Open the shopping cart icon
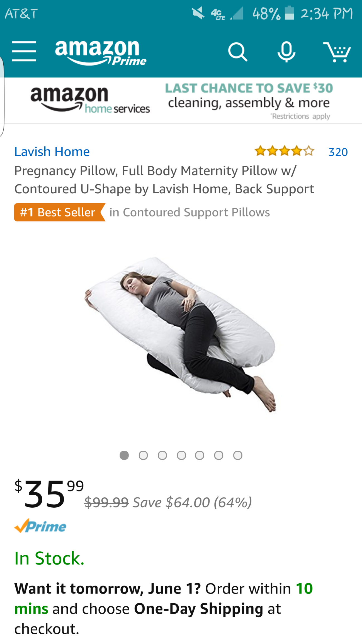This screenshot has width=362, height=644. pos(337,52)
